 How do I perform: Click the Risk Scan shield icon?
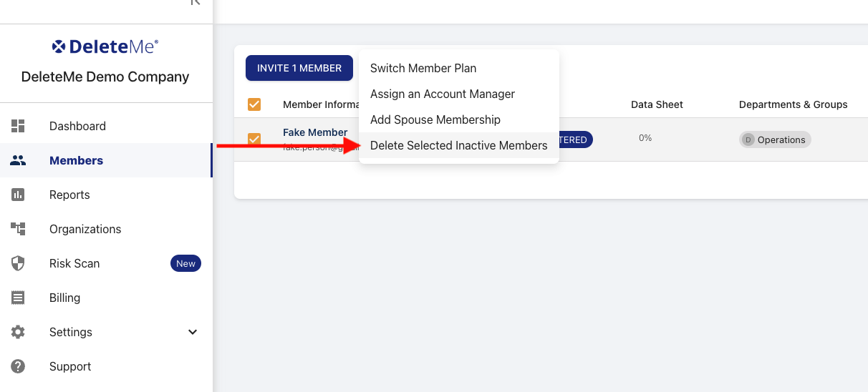click(x=18, y=263)
